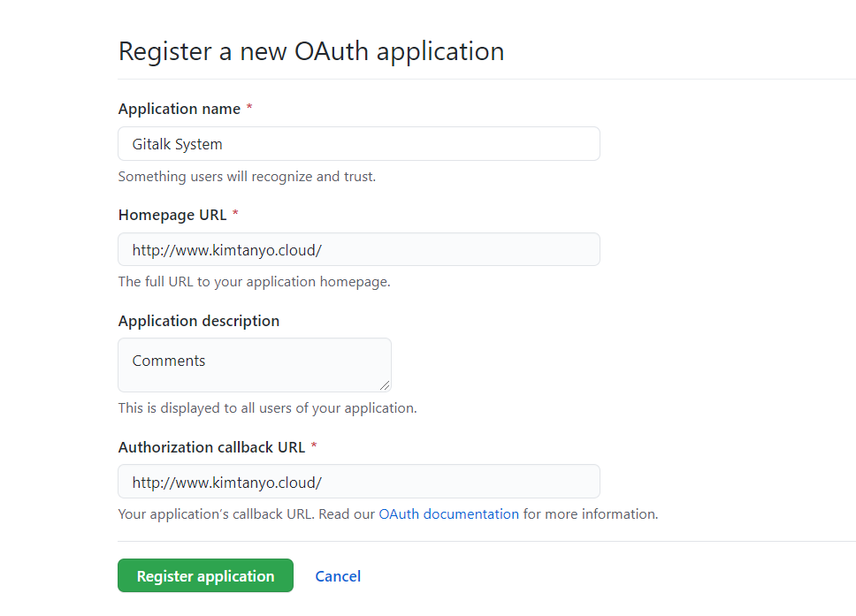856x616 pixels.
Task: Click 'The full URL to your application homepage.' hint
Action: [255, 282]
